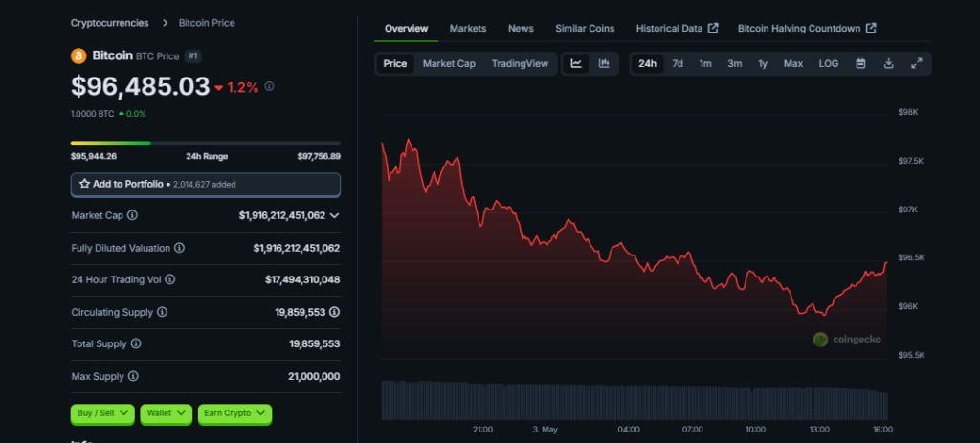Expand the chart to fullscreen
Viewport: 980px width, 443px height.
(916, 64)
